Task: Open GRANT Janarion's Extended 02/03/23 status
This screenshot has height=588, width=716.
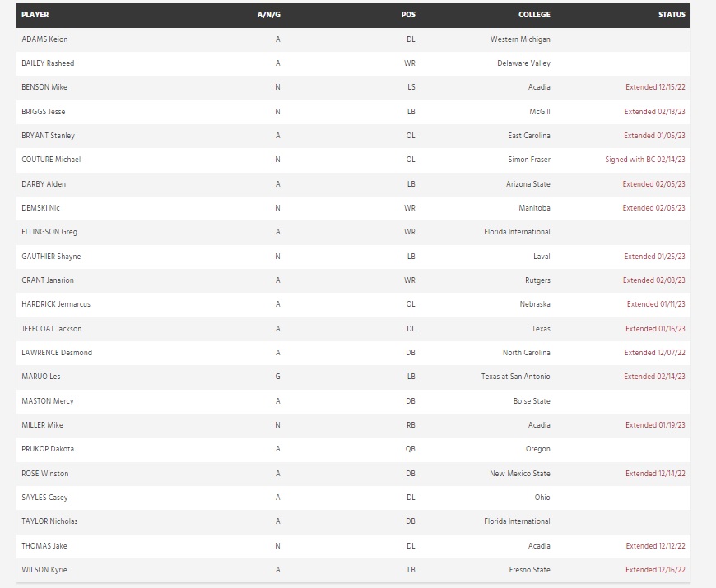Action: pyautogui.click(x=654, y=280)
